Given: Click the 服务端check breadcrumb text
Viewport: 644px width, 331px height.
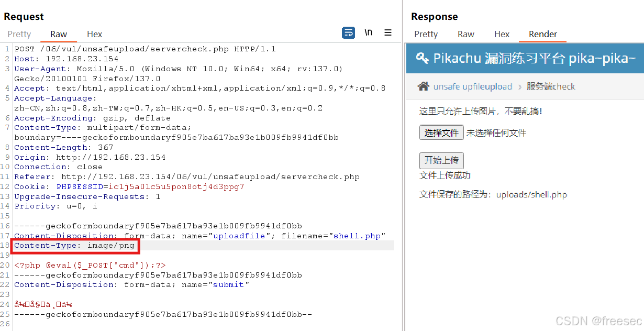Looking at the screenshot, I should pos(551,86).
